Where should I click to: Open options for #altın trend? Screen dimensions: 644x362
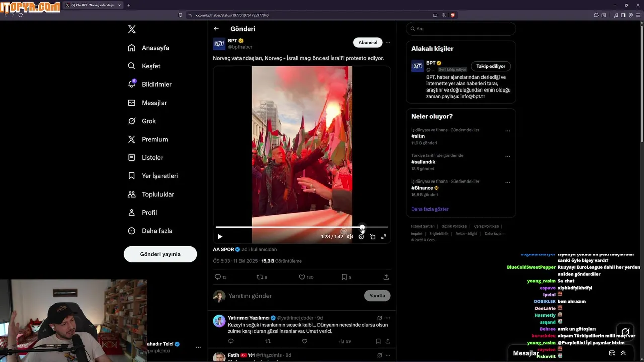507,131
